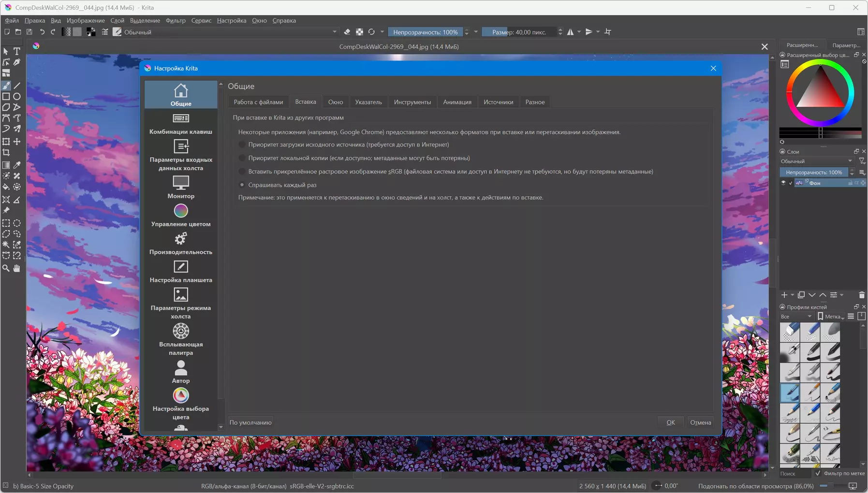Select the Zoom magnifier tool in toolbox

[6, 268]
